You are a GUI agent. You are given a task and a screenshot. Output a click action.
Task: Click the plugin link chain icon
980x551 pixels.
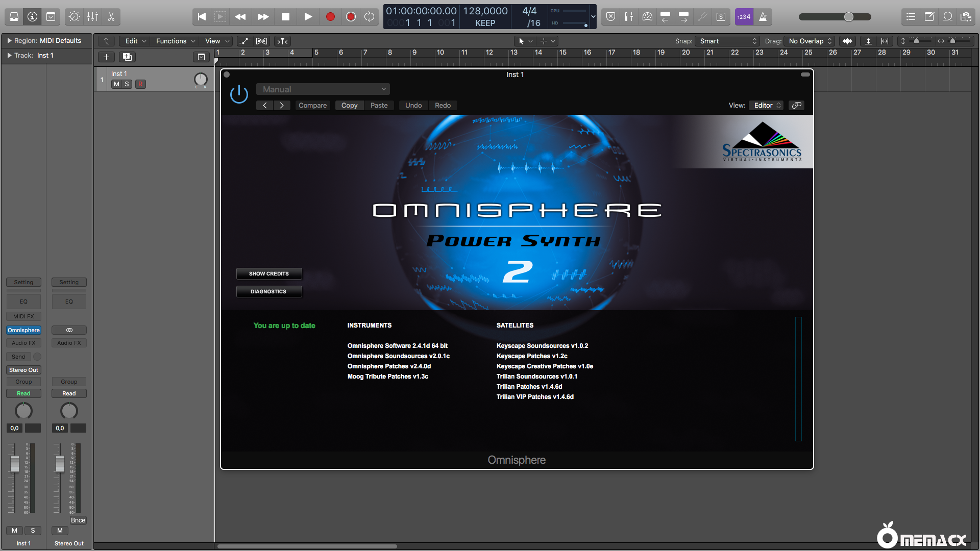(x=796, y=105)
